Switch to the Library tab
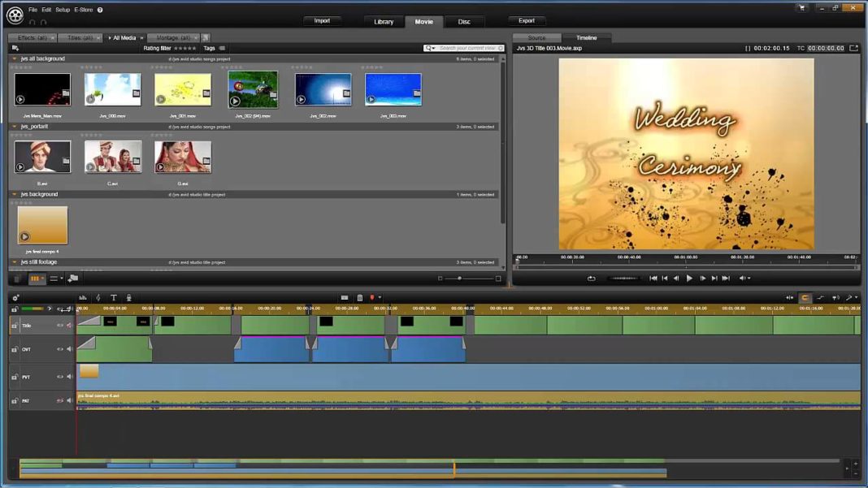The width and height of the screenshot is (868, 488). click(384, 22)
